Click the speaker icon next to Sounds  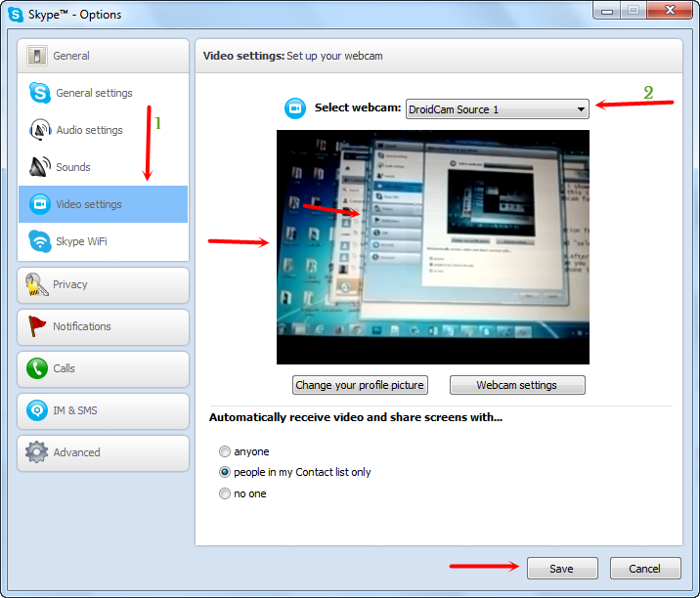click(40, 167)
